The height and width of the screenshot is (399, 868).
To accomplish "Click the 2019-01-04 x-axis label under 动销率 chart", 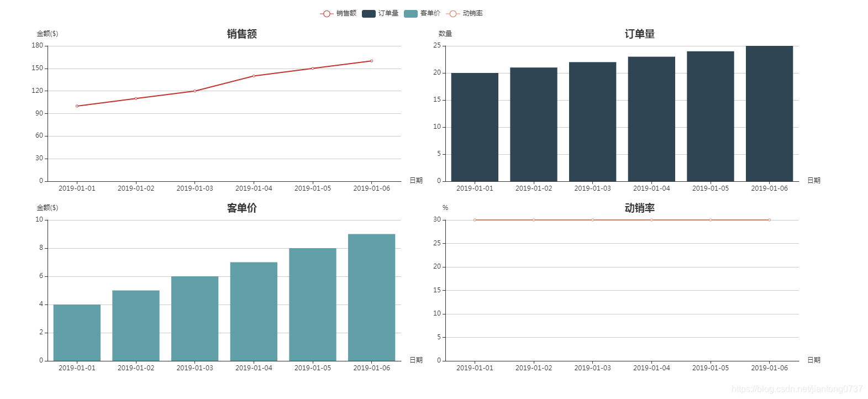I will [x=651, y=368].
